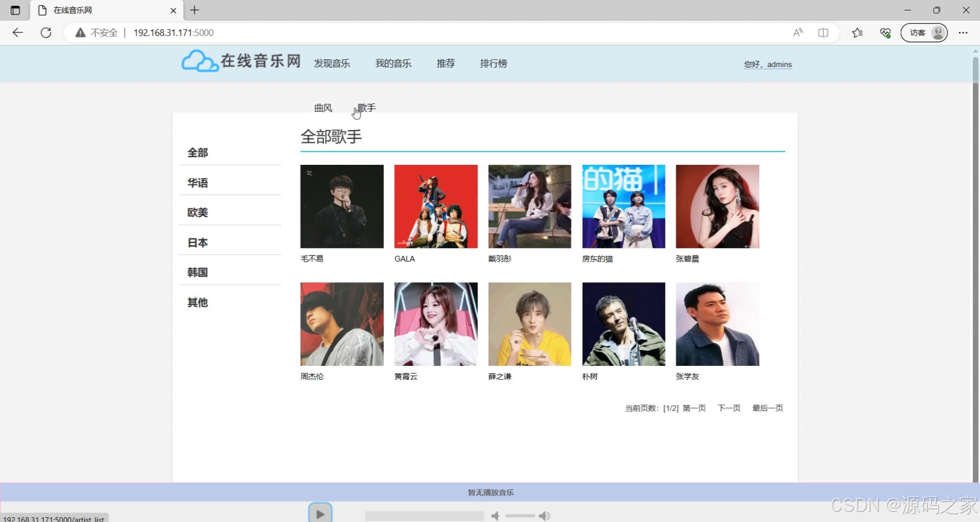Select the 欧美 artist category
This screenshot has height=522, width=980.
coord(197,212)
